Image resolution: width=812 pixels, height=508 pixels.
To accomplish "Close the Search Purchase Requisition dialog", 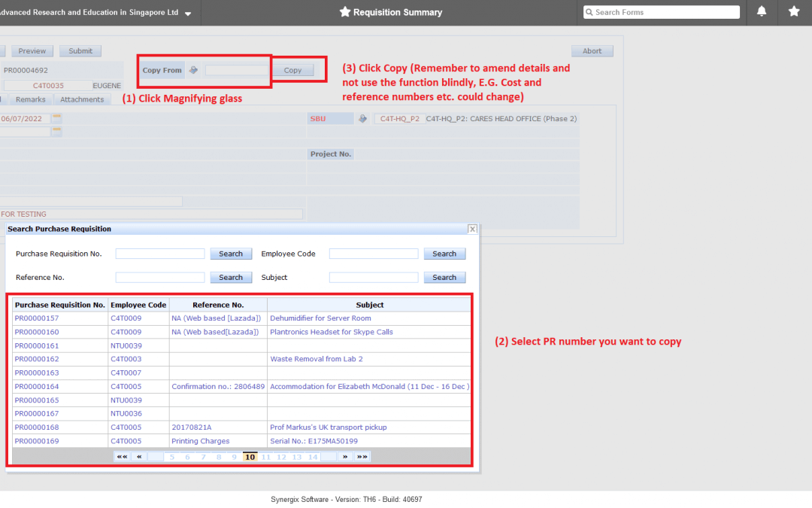I will pyautogui.click(x=472, y=229).
